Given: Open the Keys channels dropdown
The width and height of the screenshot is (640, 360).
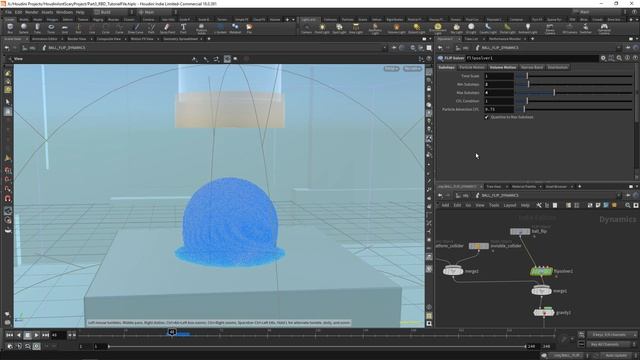Looking at the screenshot, I should 612,335.
